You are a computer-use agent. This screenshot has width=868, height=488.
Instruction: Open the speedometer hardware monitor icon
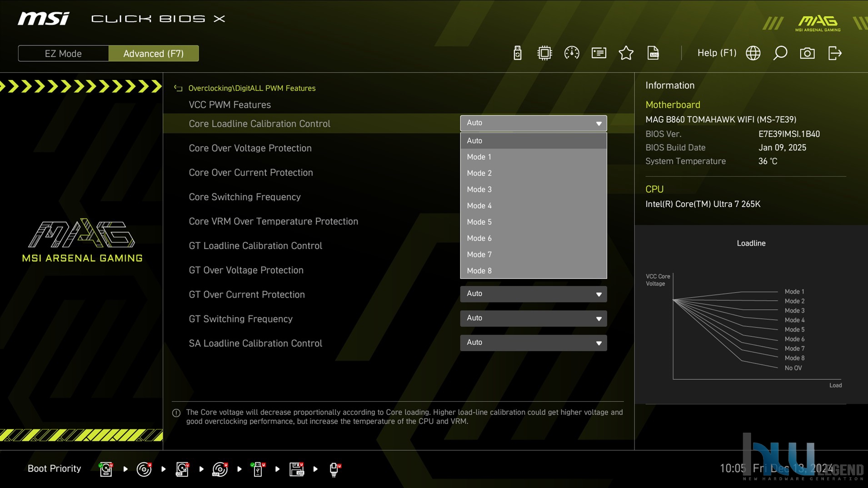click(x=572, y=53)
